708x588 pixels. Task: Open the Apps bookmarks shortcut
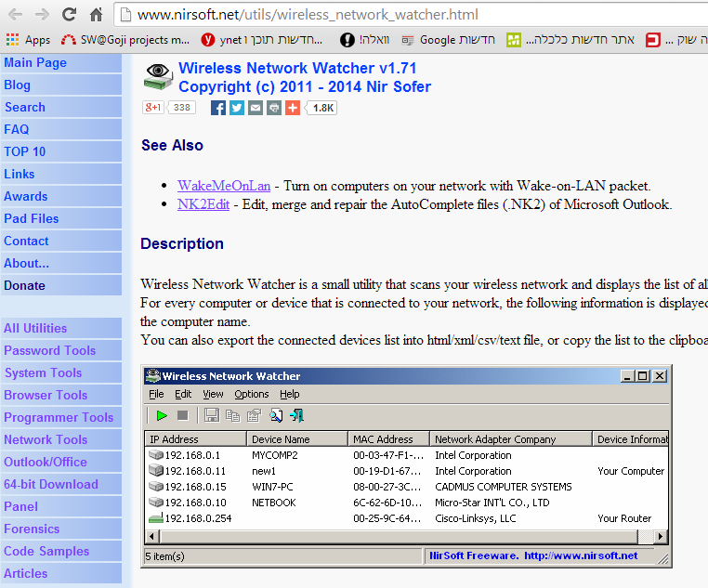pos(29,40)
